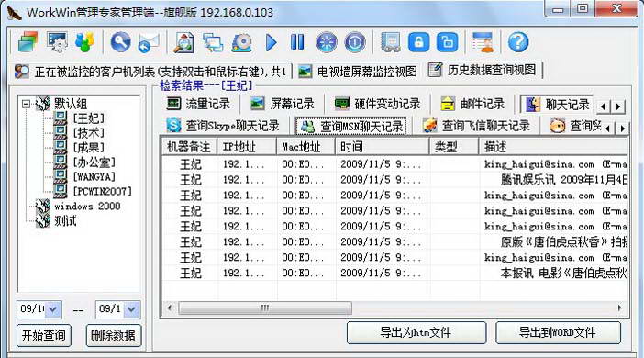Image resolution: width=644 pixels, height=358 pixels.
Task: Click 导出为htm文件 button
Action: 416,332
